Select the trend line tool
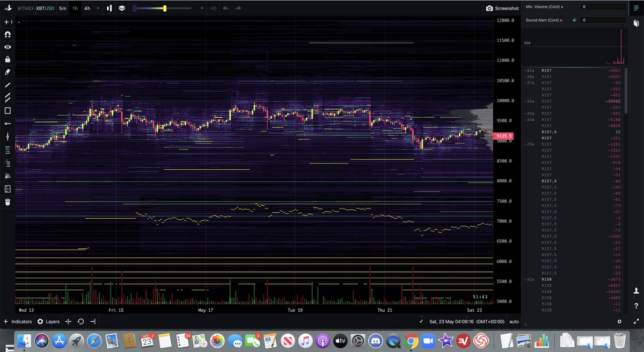 [x=8, y=85]
